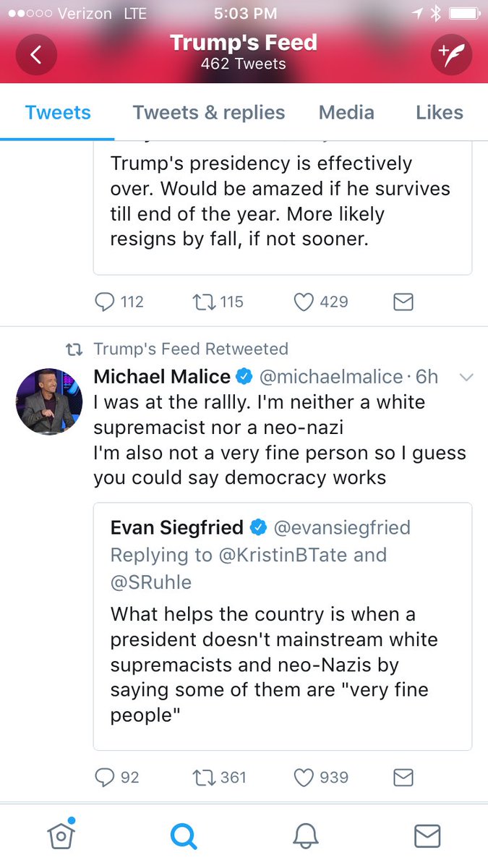Switch to Tweets & replies tab
The image size is (488, 868).
209,113
